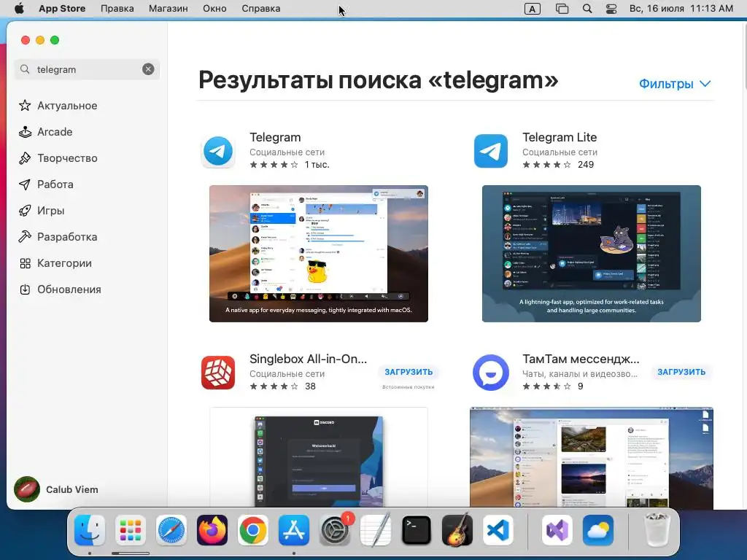
Task: Launch GarageBand from the Dock
Action: [x=457, y=530]
